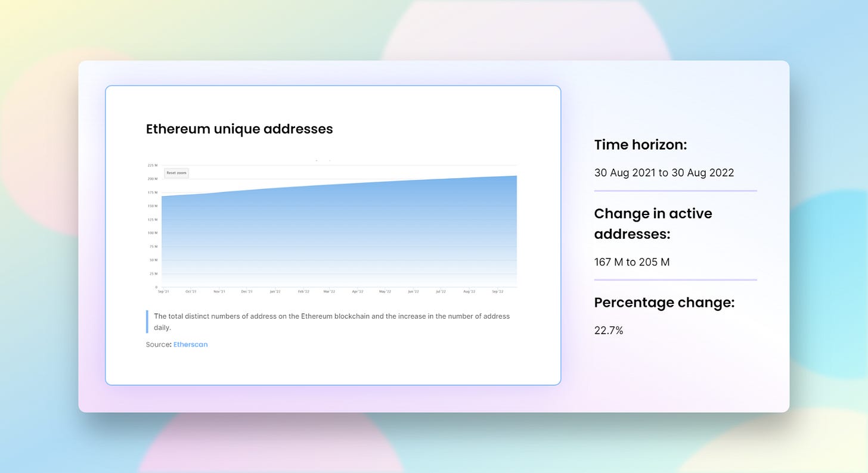
Task: Click the 22.7% value
Action: click(609, 330)
